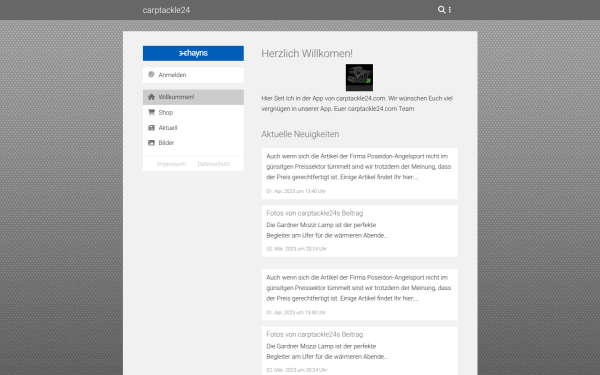Click the carptackle24 logo thumbnail

(359, 78)
